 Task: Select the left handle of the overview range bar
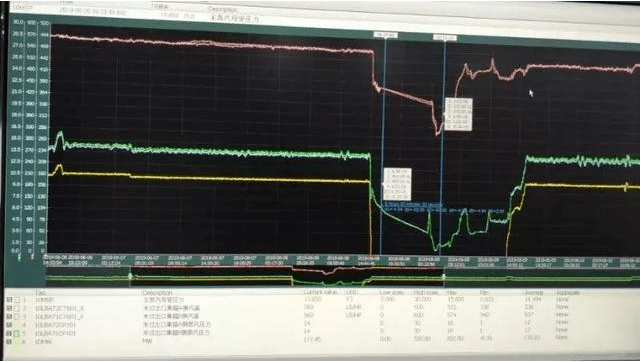(x=131, y=276)
